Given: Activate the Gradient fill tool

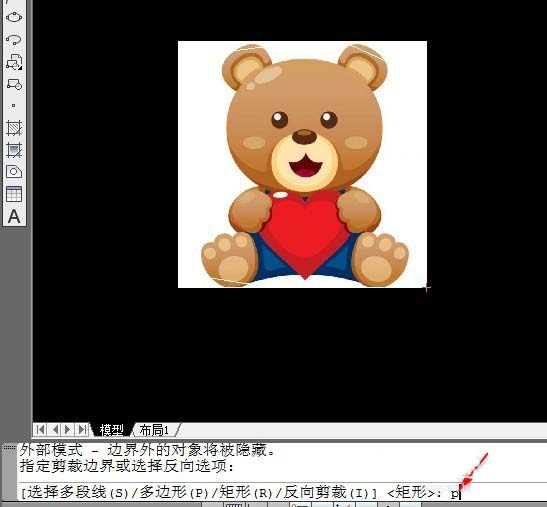Looking at the screenshot, I should [14, 150].
